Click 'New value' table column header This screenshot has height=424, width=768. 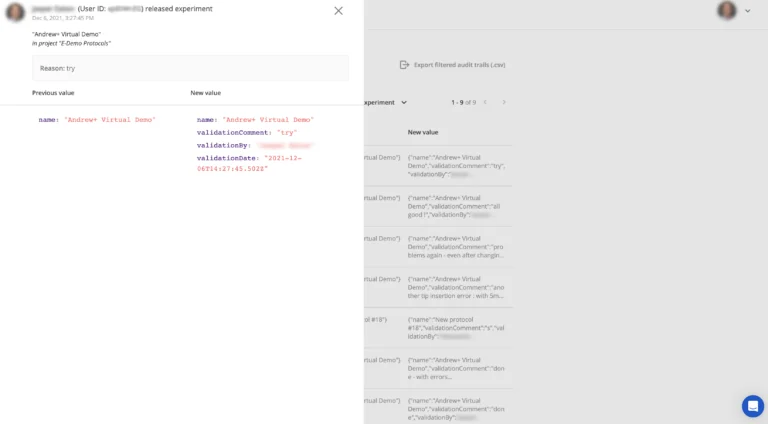pyautogui.click(x=423, y=132)
